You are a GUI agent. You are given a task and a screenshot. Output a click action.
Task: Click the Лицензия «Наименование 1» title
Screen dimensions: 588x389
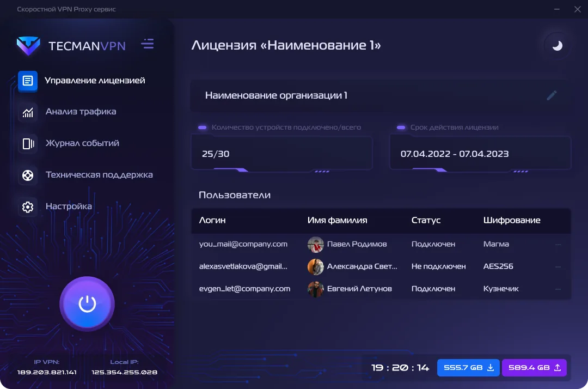(286, 45)
